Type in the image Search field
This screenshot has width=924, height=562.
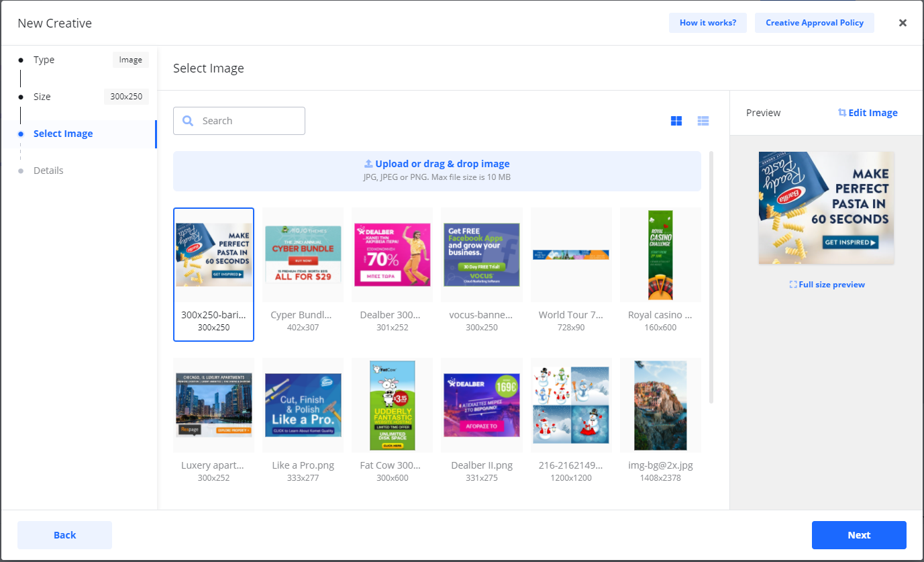pyautogui.click(x=248, y=121)
